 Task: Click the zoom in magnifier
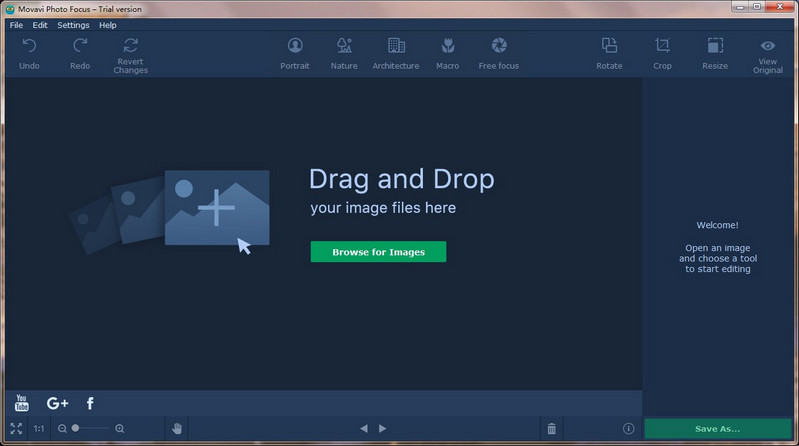tap(120, 429)
